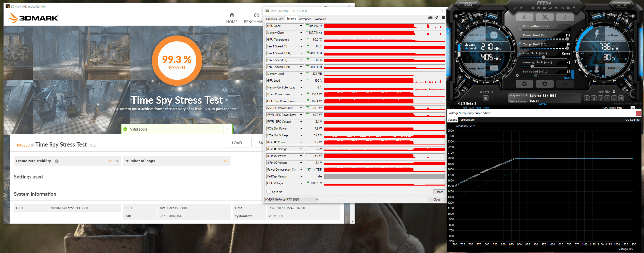Viewport: 644px width, 253px height.
Task: Click the GPU-Z Reset button
Action: click(x=439, y=192)
